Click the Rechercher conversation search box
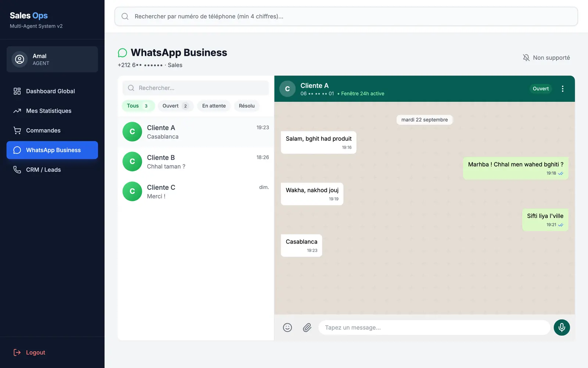The image size is (588, 368). click(x=196, y=88)
